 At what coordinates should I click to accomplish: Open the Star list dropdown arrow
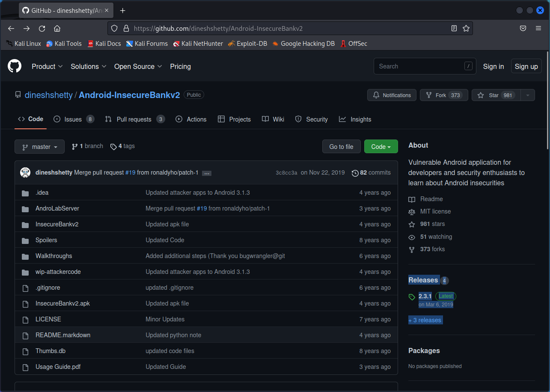[528, 95]
